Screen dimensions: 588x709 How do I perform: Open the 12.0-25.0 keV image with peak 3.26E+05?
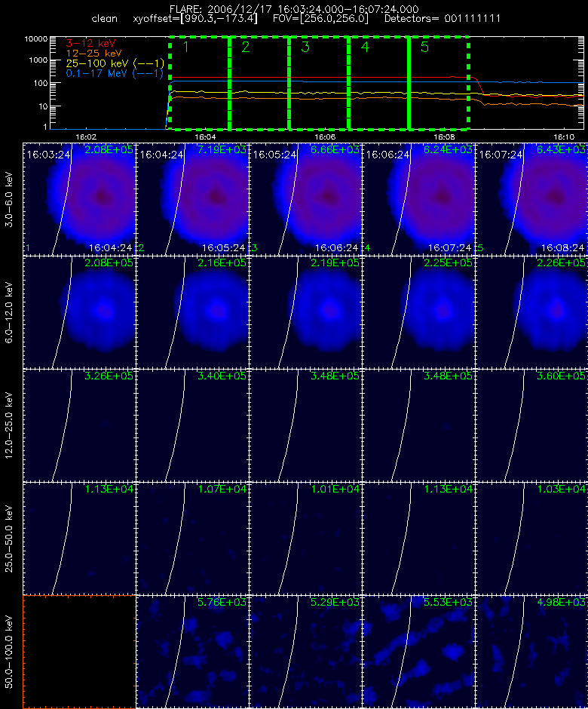coord(79,425)
